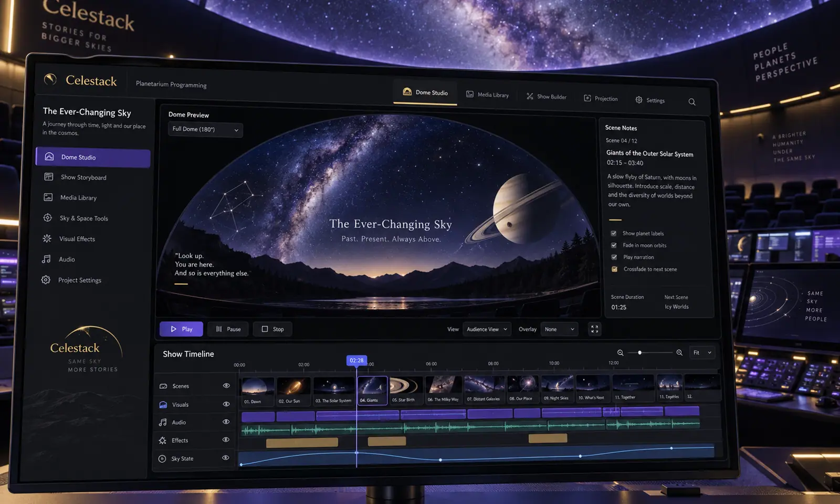Open the timeline Fit zoom dropdown

tap(702, 353)
